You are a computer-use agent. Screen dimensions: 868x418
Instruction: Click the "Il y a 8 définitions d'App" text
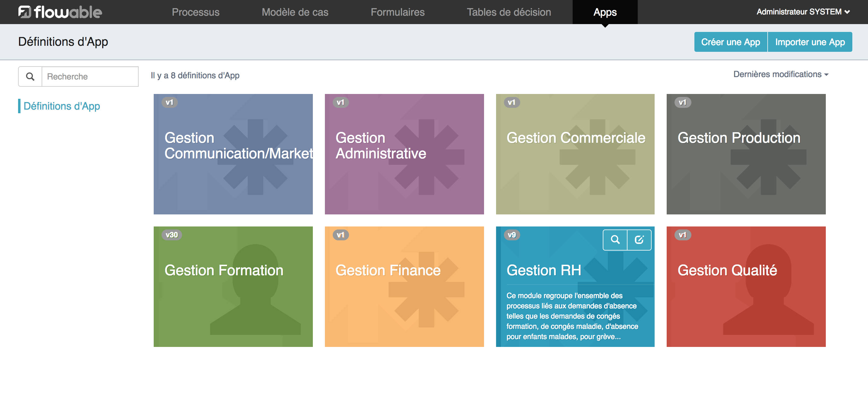tap(195, 76)
